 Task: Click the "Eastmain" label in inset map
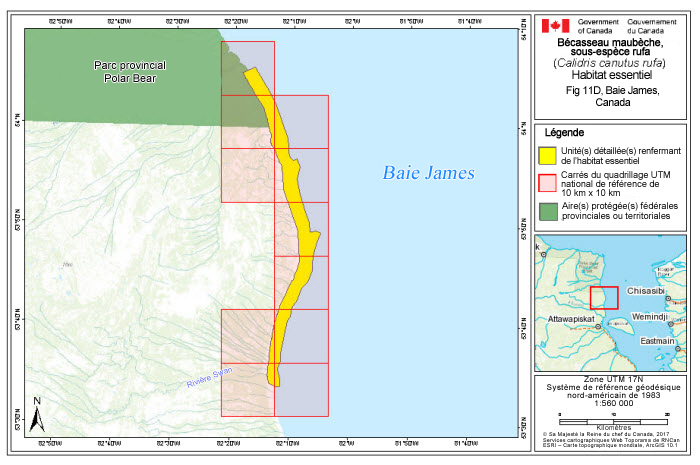[656, 341]
